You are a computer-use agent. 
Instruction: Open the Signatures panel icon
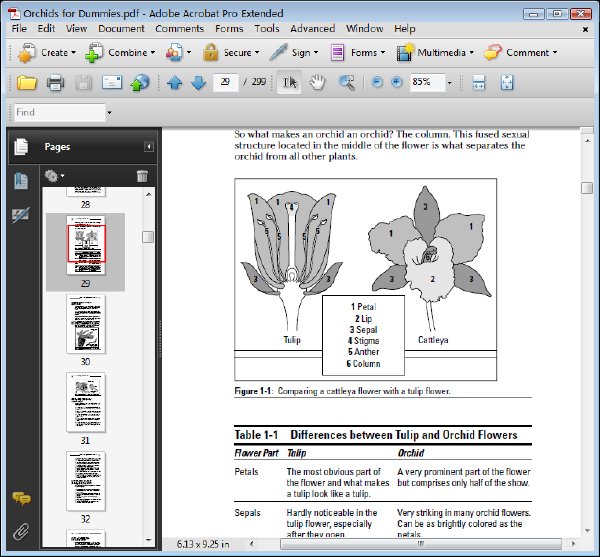tap(21, 215)
